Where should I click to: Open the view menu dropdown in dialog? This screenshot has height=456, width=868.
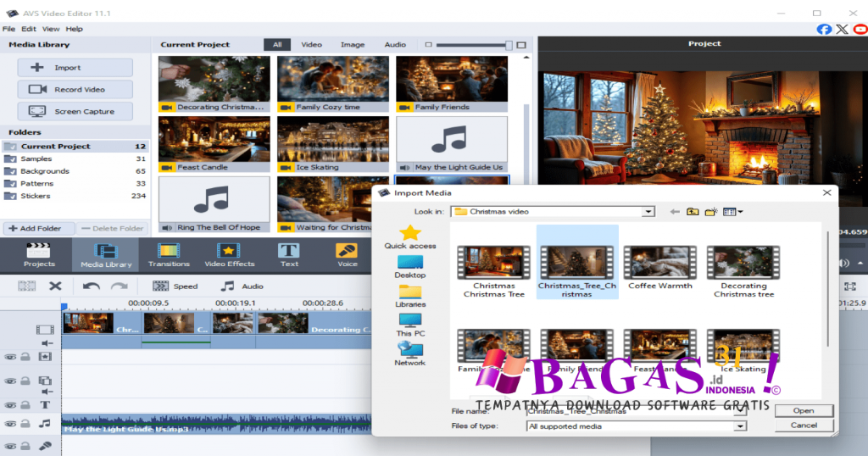pyautogui.click(x=733, y=211)
